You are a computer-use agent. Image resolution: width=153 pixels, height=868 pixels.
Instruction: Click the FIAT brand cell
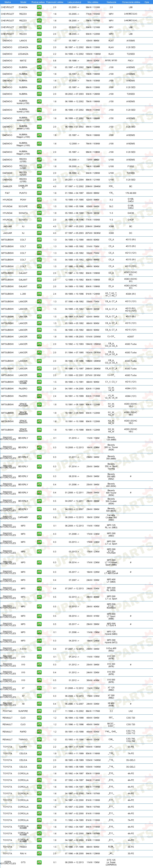click(x=7, y=193)
